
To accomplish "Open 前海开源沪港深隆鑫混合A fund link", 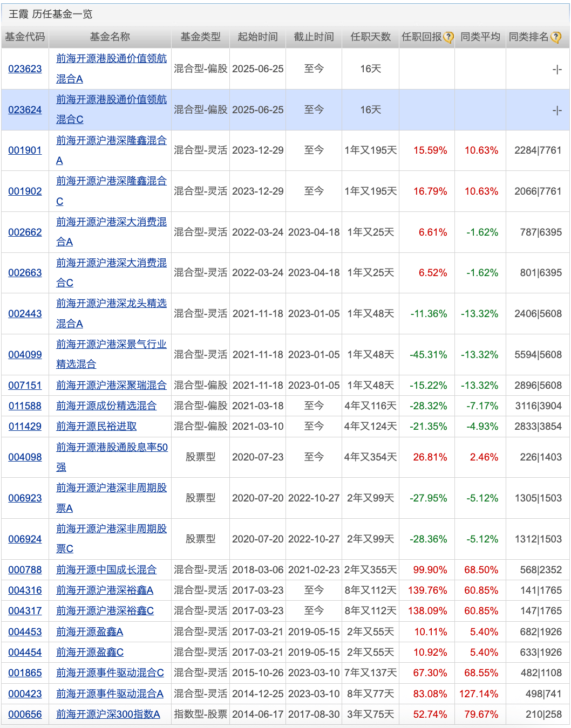I will coord(111,150).
